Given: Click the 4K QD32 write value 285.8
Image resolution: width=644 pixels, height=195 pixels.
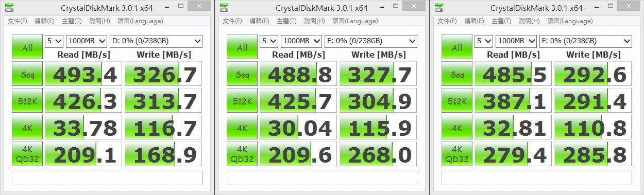Looking at the screenshot, I should (593, 154).
